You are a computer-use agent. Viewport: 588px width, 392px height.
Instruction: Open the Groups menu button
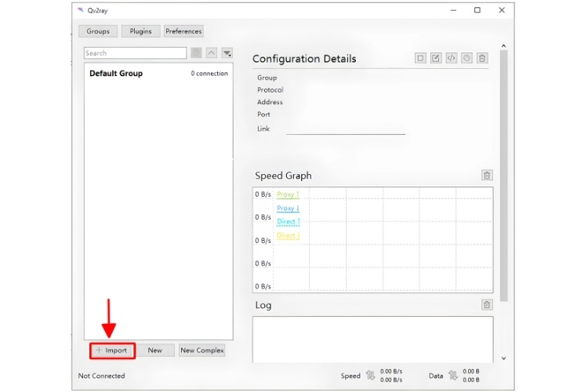[98, 31]
